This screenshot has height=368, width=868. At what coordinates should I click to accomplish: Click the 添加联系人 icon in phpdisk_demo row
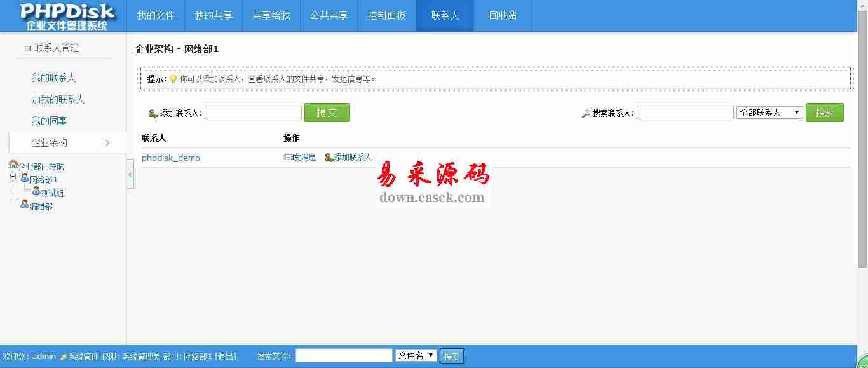click(x=329, y=158)
